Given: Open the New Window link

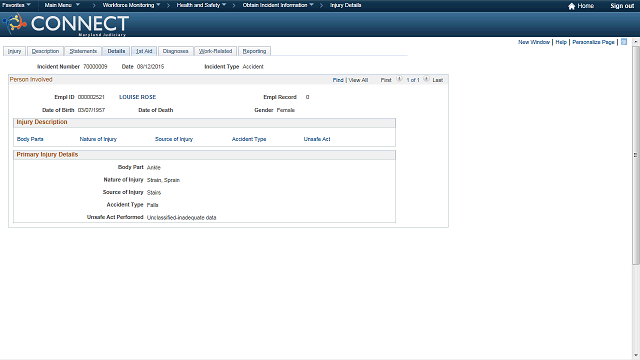Looking at the screenshot, I should [534, 42].
